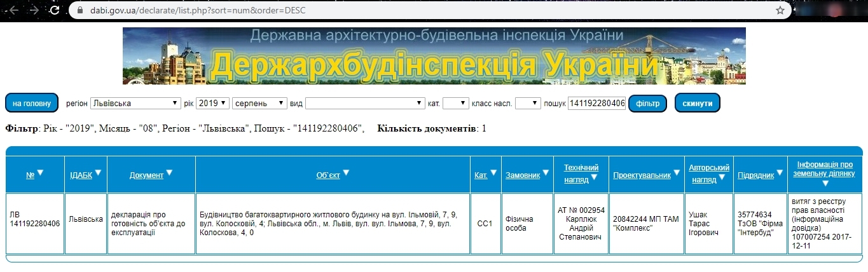
Task: Click the Фільтр summary text line
Action: [185, 128]
